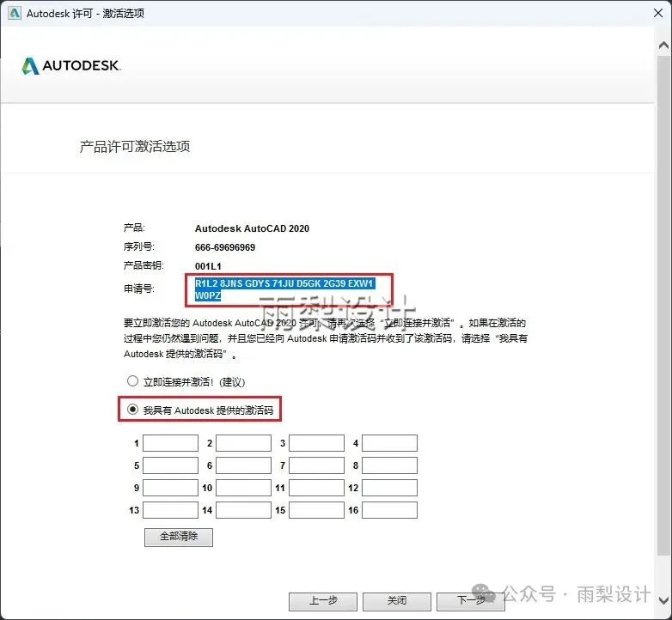Click the 下一步 next button

[x=471, y=601]
